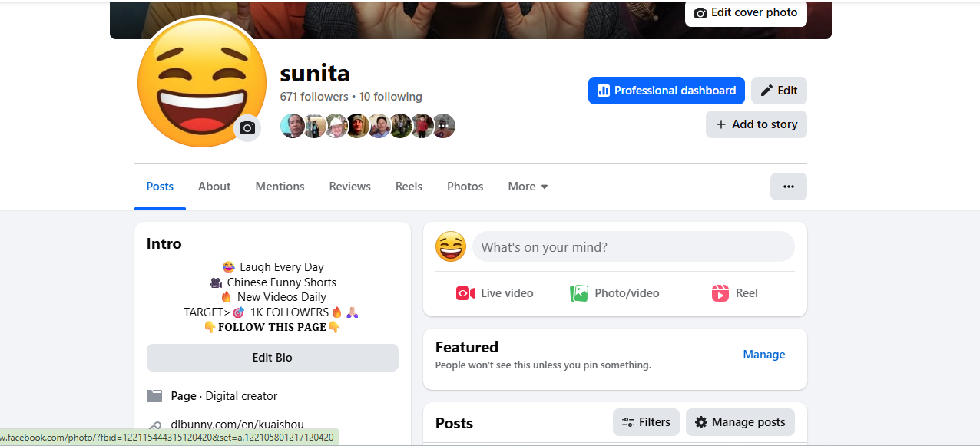This screenshot has height=446, width=980.
Task: Click the 10 following count
Action: pyautogui.click(x=391, y=97)
